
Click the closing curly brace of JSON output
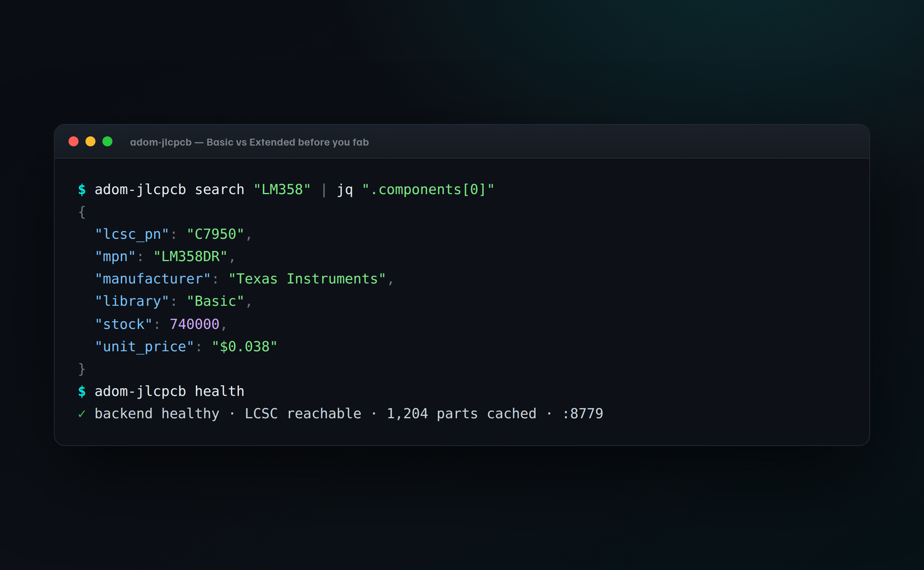tap(82, 369)
